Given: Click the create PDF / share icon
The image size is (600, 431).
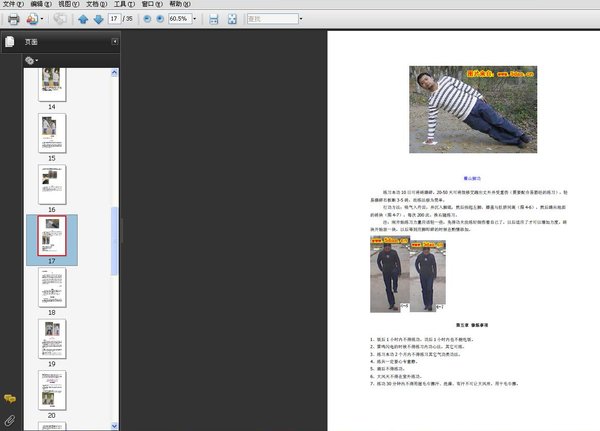Looking at the screenshot, I should 32,19.
